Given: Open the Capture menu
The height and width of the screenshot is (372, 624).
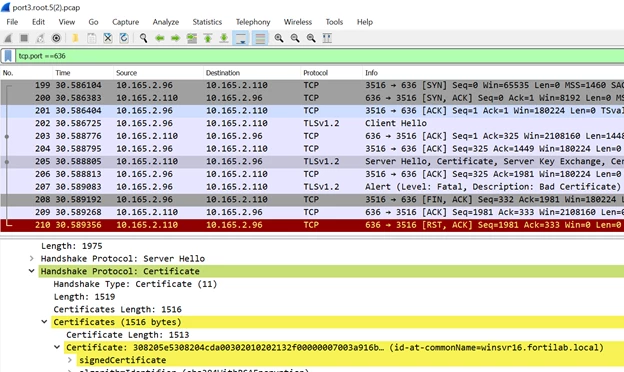Looking at the screenshot, I should tap(125, 22).
